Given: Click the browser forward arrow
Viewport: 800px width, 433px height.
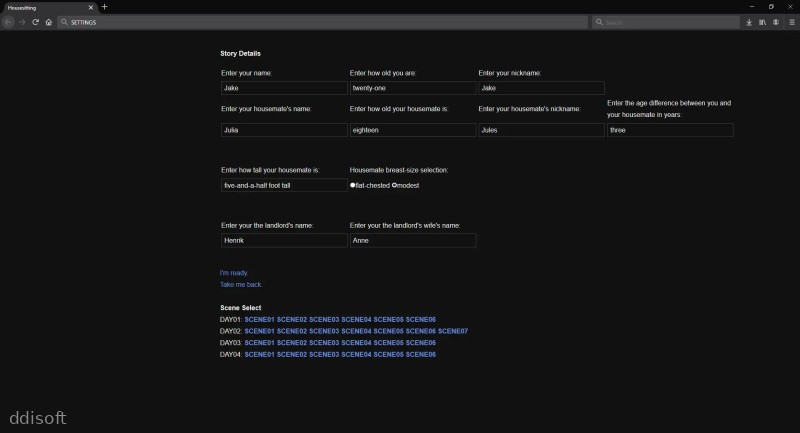Looking at the screenshot, I should (x=22, y=22).
